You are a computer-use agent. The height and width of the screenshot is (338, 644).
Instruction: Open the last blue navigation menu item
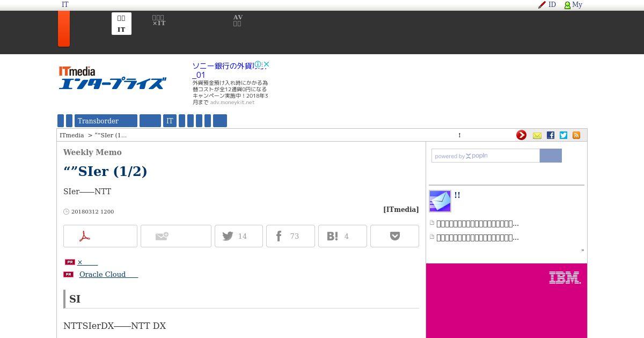tap(220, 121)
